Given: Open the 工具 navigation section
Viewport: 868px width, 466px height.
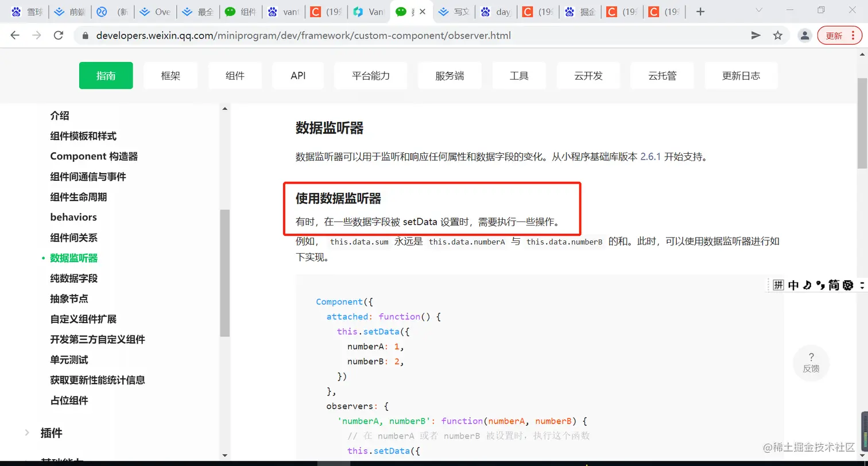Looking at the screenshot, I should 519,75.
